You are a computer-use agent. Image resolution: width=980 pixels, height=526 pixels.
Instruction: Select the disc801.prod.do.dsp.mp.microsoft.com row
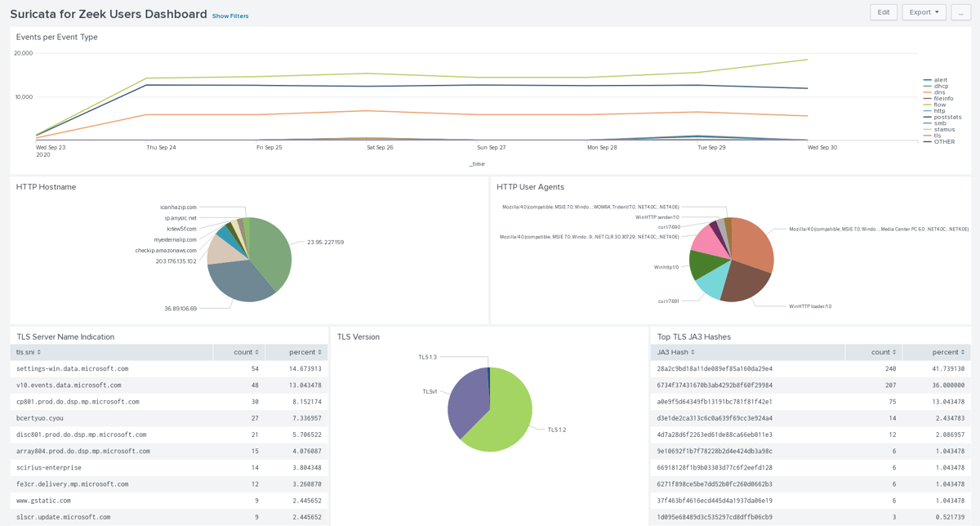pos(169,435)
